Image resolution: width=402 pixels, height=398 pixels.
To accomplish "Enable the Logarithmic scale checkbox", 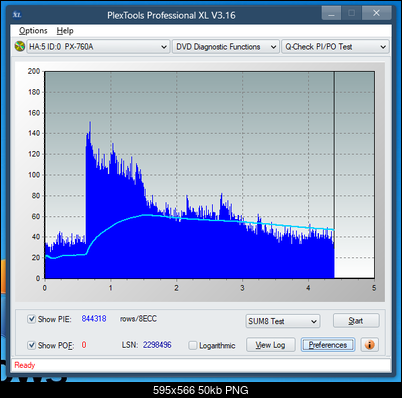I will [x=193, y=345].
